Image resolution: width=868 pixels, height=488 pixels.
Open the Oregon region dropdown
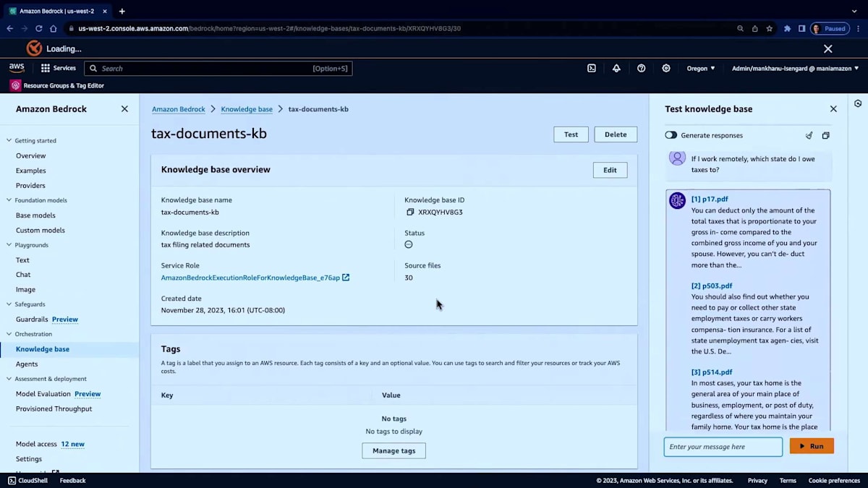pos(700,68)
